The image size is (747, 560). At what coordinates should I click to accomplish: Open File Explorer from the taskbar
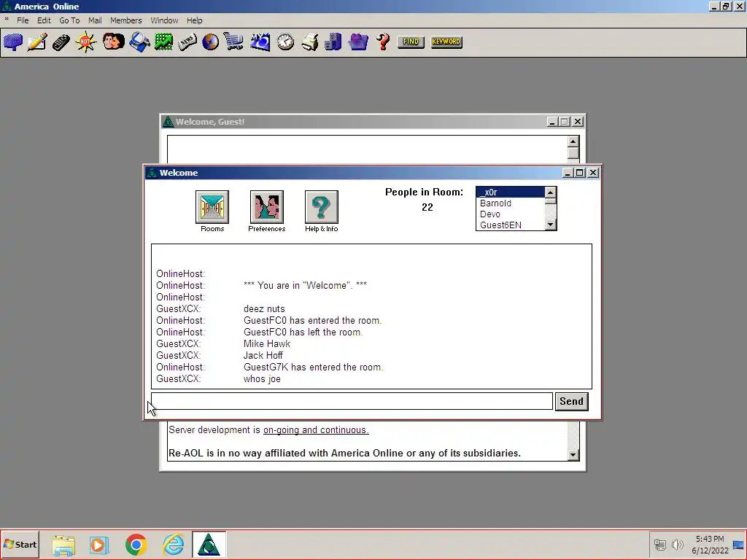[x=63, y=545]
